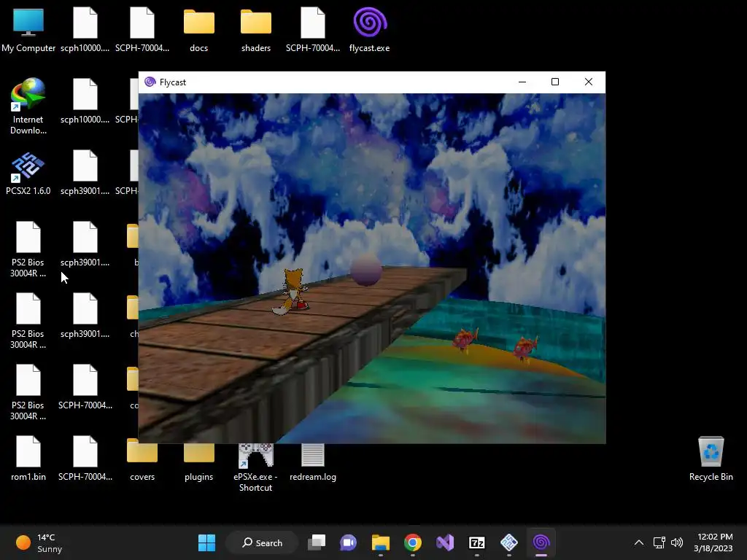Click the taskbar Search box
Screen dimensions: 747x560
click(x=262, y=542)
